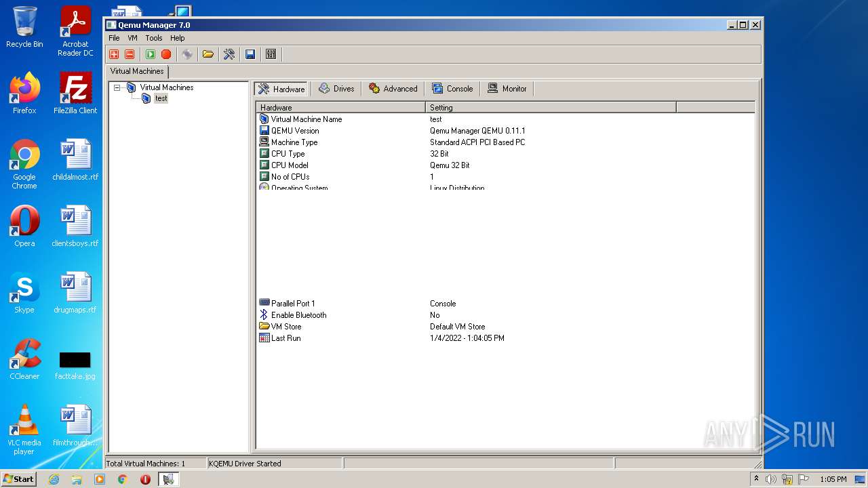Click the Windows Start button
Screen dimensions: 868x488
point(19,479)
